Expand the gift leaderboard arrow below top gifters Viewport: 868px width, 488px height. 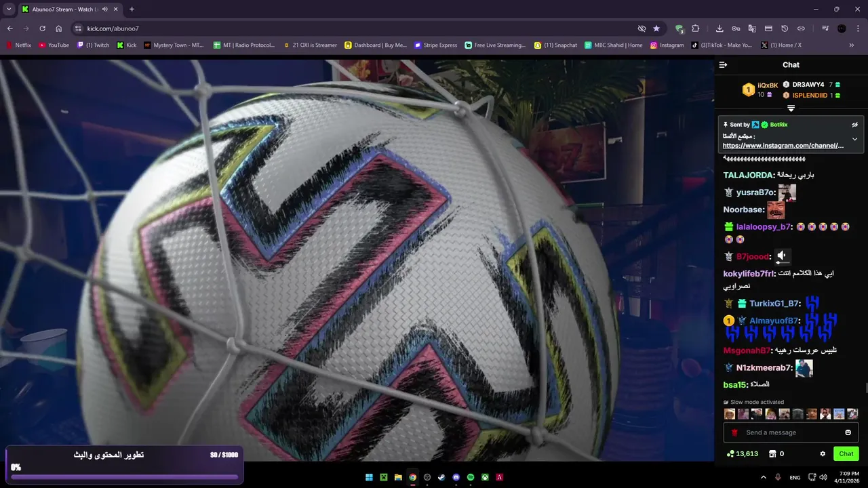[x=791, y=108]
